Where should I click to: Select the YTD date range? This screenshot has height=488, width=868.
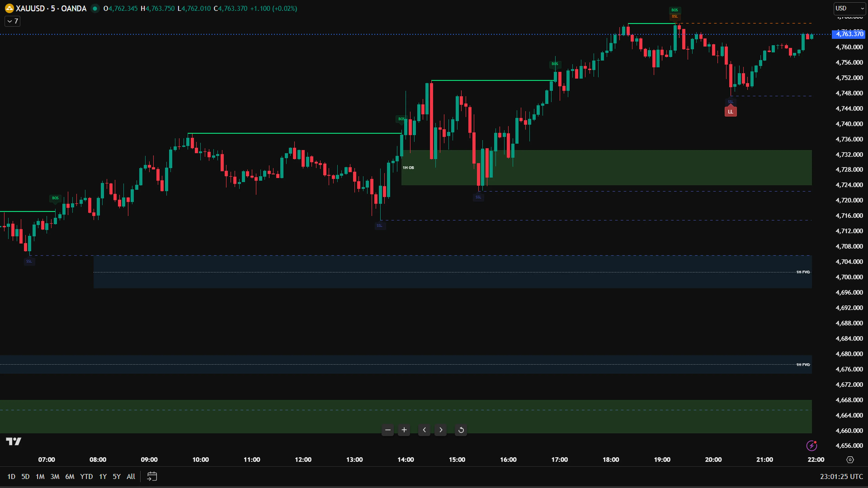point(86,476)
